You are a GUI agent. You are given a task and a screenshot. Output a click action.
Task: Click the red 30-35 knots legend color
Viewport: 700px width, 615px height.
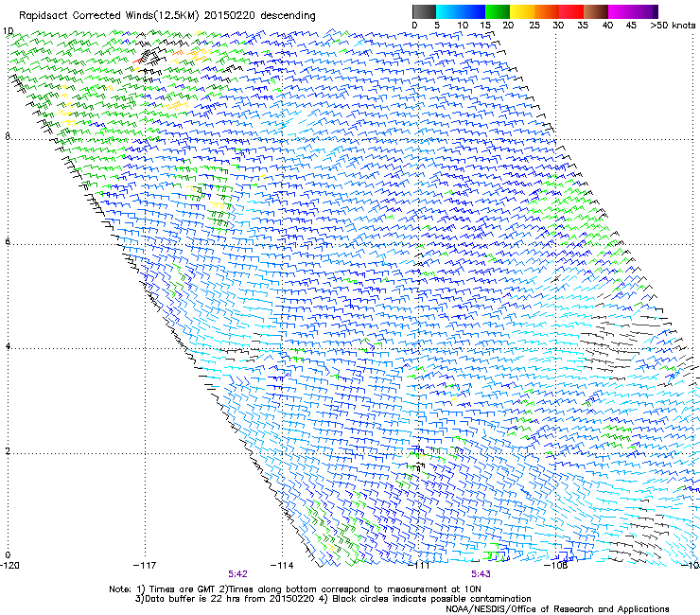click(571, 11)
